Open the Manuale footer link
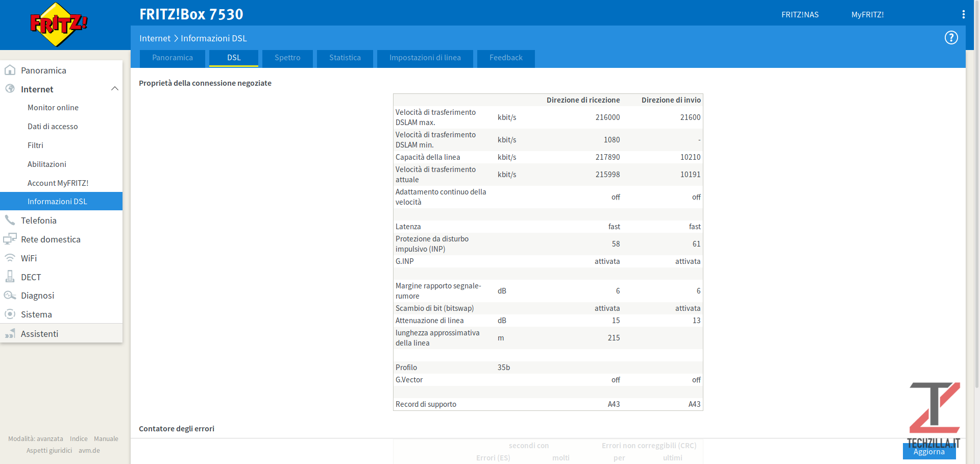This screenshot has width=980, height=464. [106, 438]
